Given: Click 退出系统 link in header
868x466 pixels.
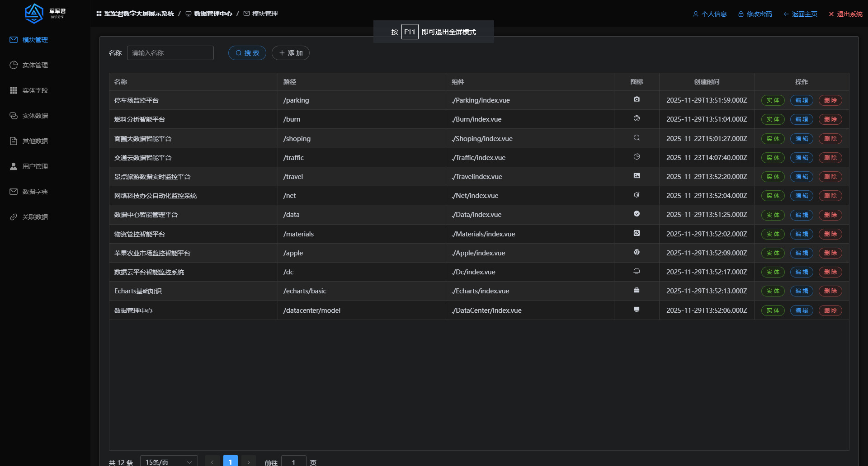Looking at the screenshot, I should pos(845,14).
